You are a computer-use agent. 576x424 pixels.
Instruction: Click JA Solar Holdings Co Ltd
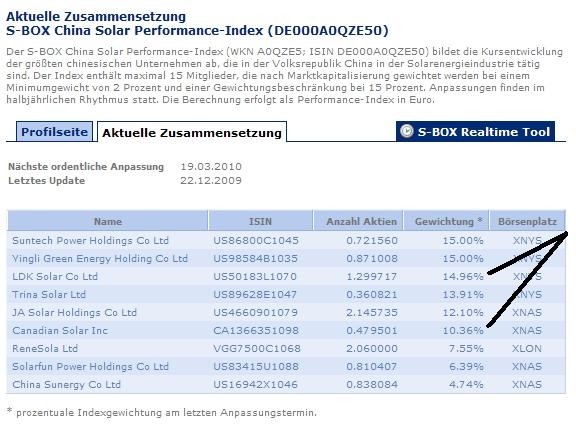coord(74,313)
